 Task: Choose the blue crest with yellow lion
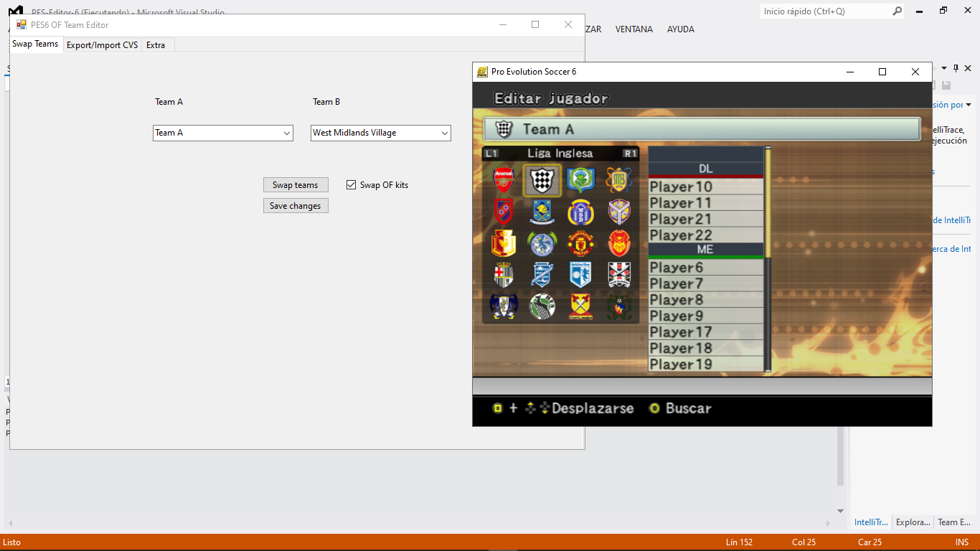[x=542, y=212]
